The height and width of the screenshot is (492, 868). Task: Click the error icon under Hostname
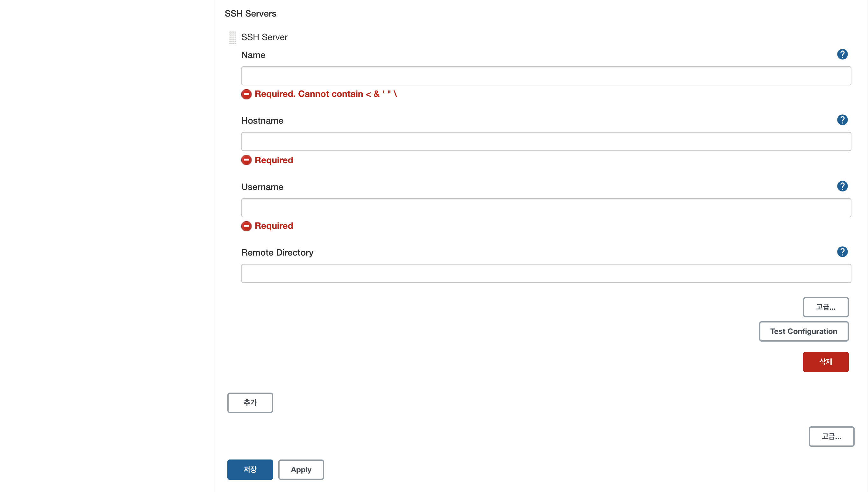pos(246,160)
